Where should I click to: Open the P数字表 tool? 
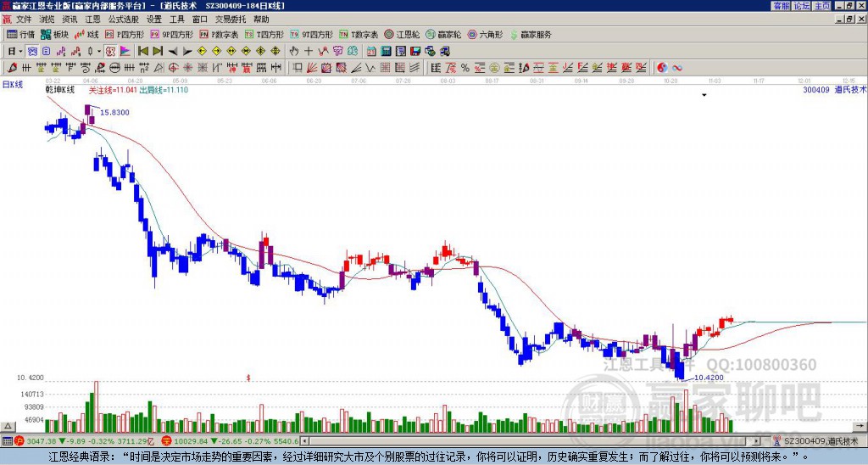point(219,34)
